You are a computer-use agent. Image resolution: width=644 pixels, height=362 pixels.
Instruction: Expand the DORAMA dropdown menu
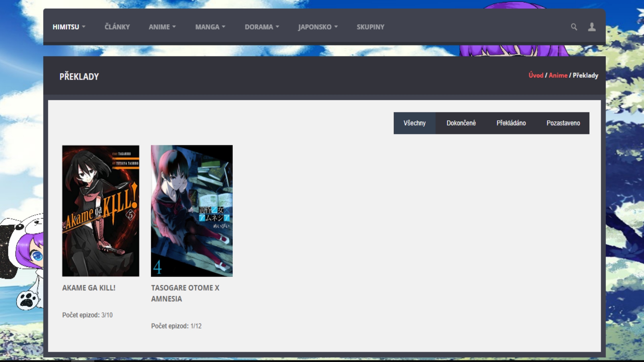pyautogui.click(x=262, y=27)
